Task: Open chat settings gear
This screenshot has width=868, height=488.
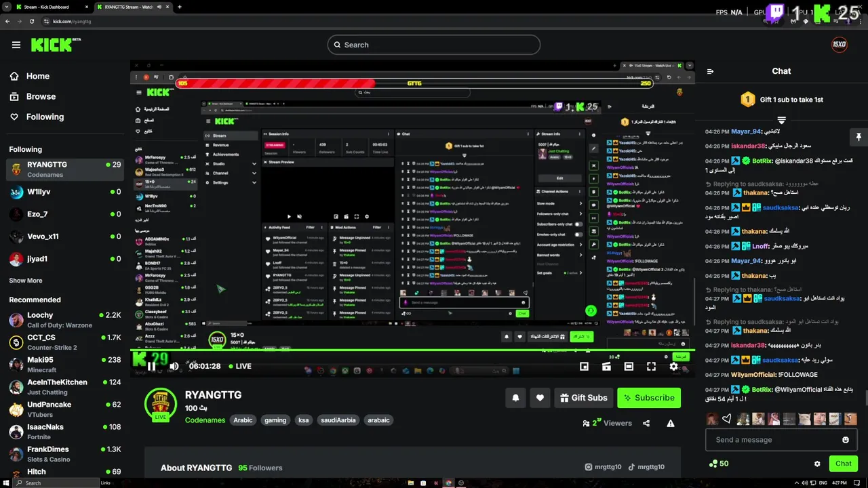Action: coord(817,464)
